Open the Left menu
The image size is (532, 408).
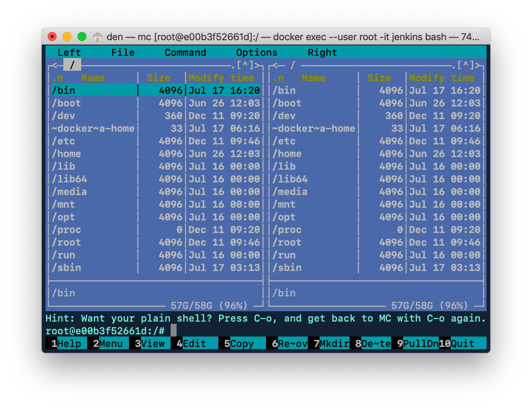pos(69,52)
